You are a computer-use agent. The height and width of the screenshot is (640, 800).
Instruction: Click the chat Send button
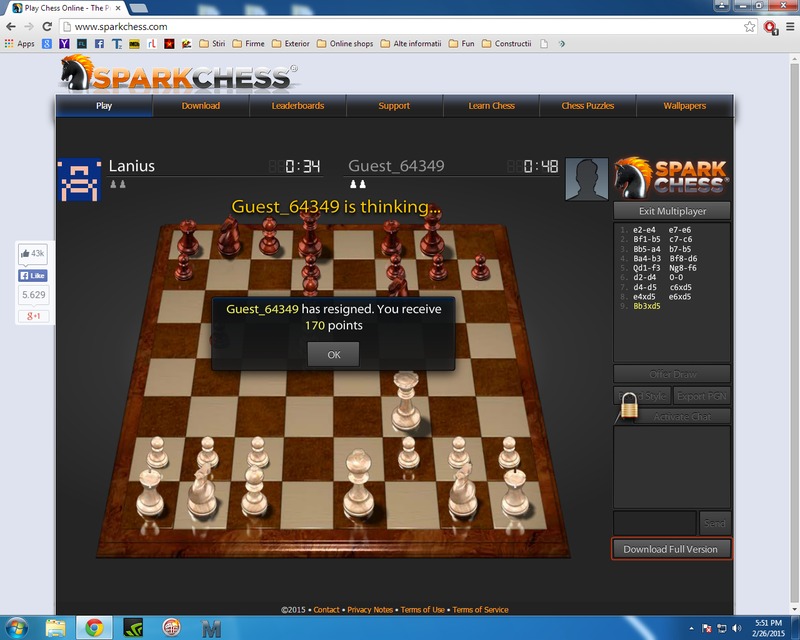coord(714,523)
